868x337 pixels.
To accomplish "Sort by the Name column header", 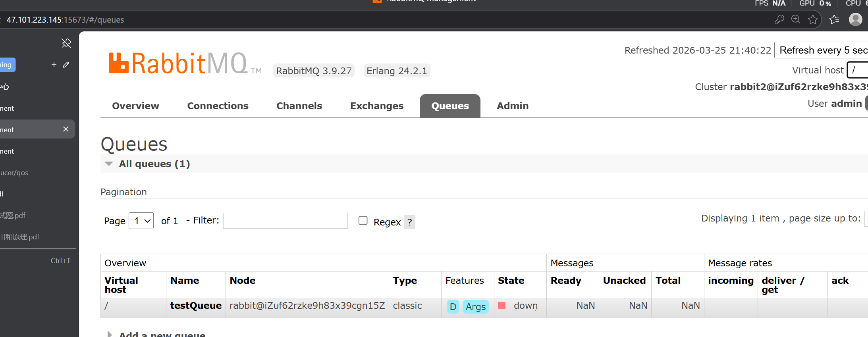I will [185, 281].
